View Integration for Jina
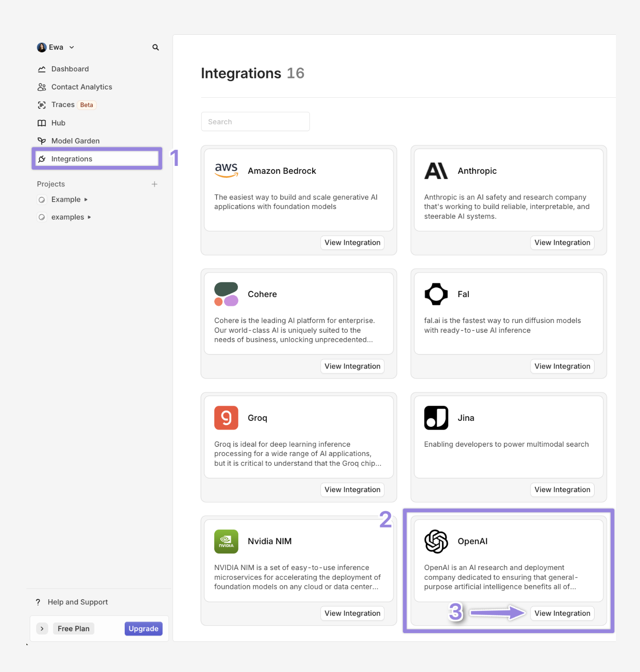This screenshot has width=640, height=672. click(x=562, y=490)
